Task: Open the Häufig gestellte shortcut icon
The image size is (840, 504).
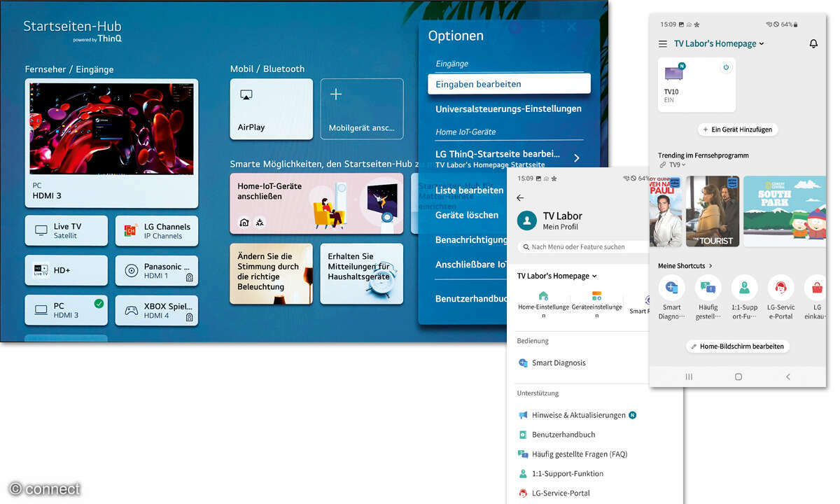Action: 708,288
